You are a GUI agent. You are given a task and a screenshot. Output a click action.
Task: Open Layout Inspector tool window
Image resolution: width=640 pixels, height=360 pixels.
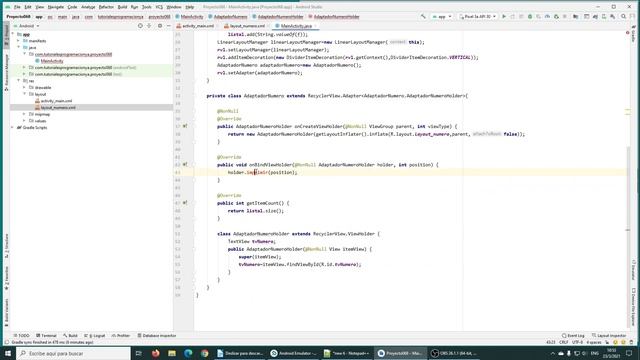pos(609,336)
